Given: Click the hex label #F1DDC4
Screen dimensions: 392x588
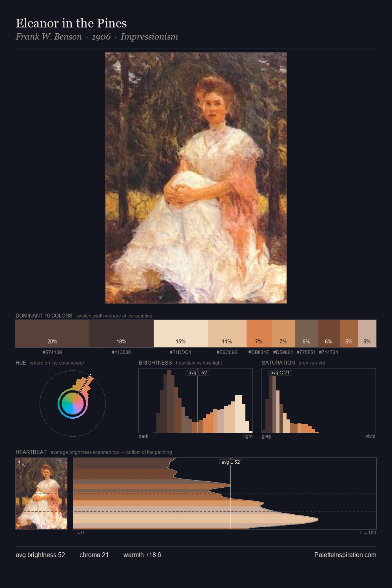Looking at the screenshot, I should tap(180, 352).
